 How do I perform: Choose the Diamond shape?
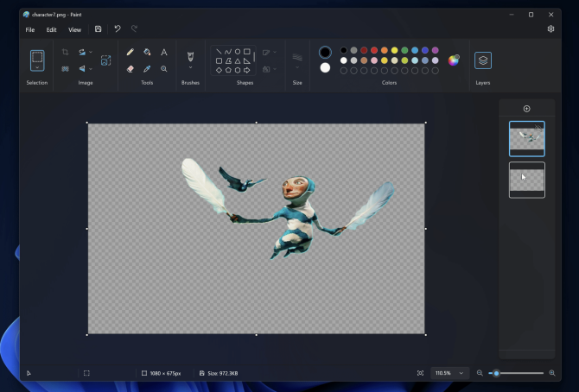pos(219,70)
